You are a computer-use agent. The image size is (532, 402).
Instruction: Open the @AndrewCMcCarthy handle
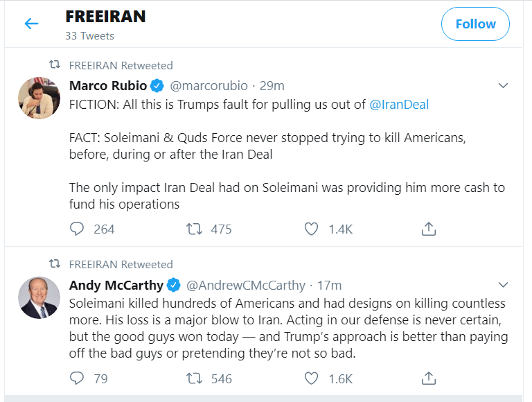pyautogui.click(x=246, y=285)
